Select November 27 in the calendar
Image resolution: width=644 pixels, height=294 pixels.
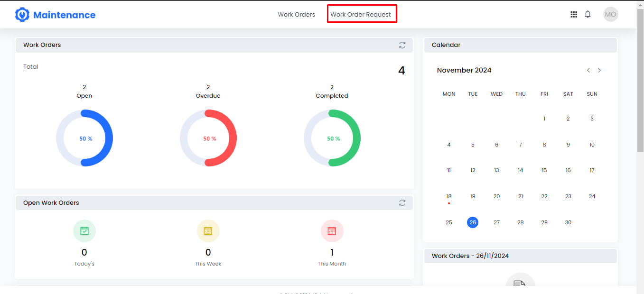pos(496,222)
